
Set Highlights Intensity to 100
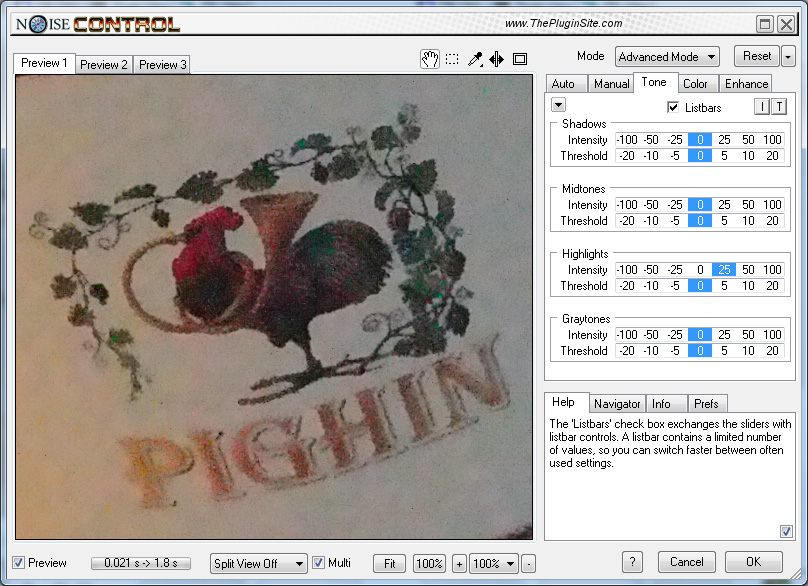[772, 270]
